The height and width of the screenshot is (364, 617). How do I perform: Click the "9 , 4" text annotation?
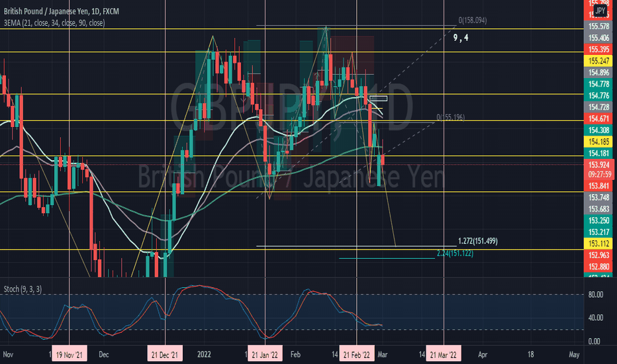click(x=461, y=38)
